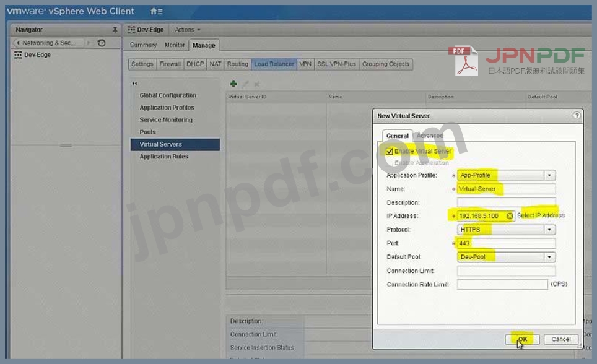Select Dev-Edge in the Navigator tree
Image resolution: width=597 pixels, height=364 pixels.
(x=37, y=55)
